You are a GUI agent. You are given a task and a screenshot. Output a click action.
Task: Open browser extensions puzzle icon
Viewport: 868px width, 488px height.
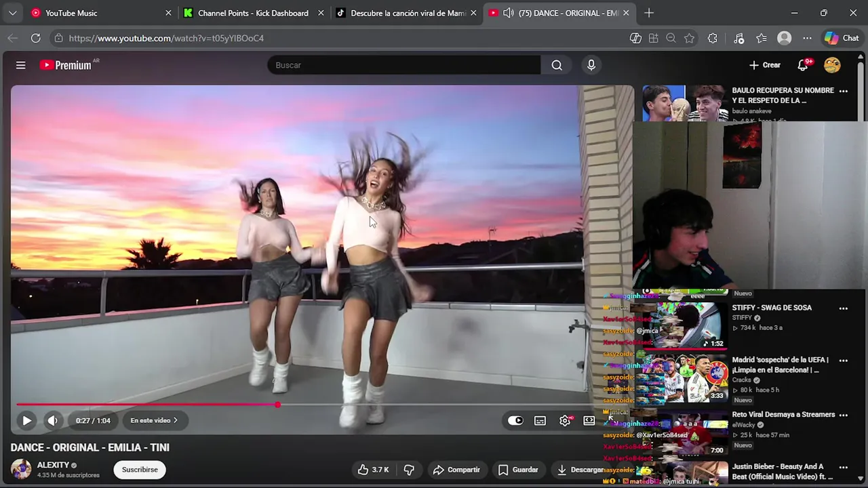pos(712,38)
